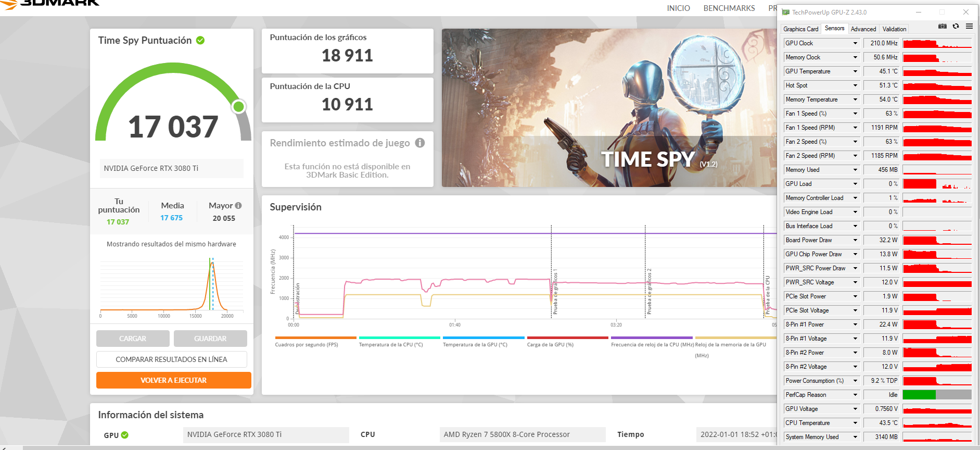Screen dimensions: 980x450
Task: Click the PerfCap Reason value Idle
Action: pyautogui.click(x=882, y=395)
